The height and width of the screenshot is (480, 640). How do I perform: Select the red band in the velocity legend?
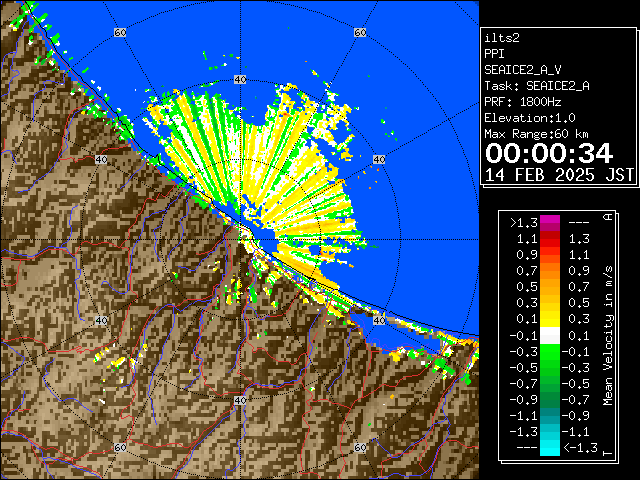550,239
